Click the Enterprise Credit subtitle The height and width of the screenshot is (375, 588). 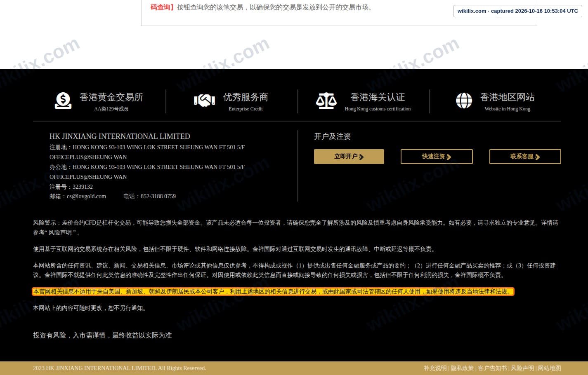pyautogui.click(x=246, y=109)
